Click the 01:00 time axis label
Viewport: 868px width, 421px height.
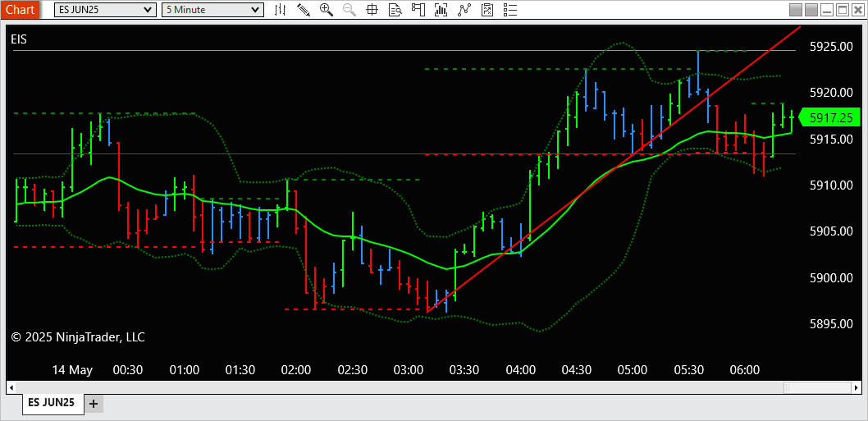[x=184, y=369]
